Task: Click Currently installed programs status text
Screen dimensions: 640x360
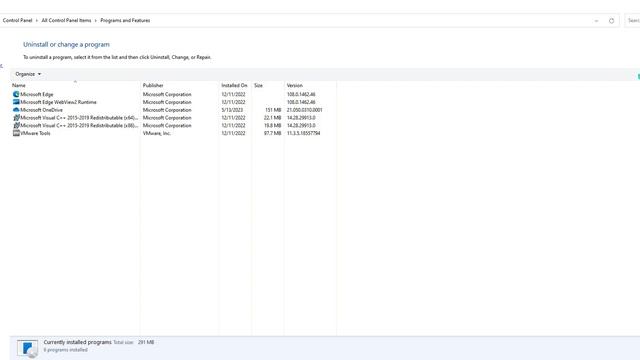Action: coord(78,342)
